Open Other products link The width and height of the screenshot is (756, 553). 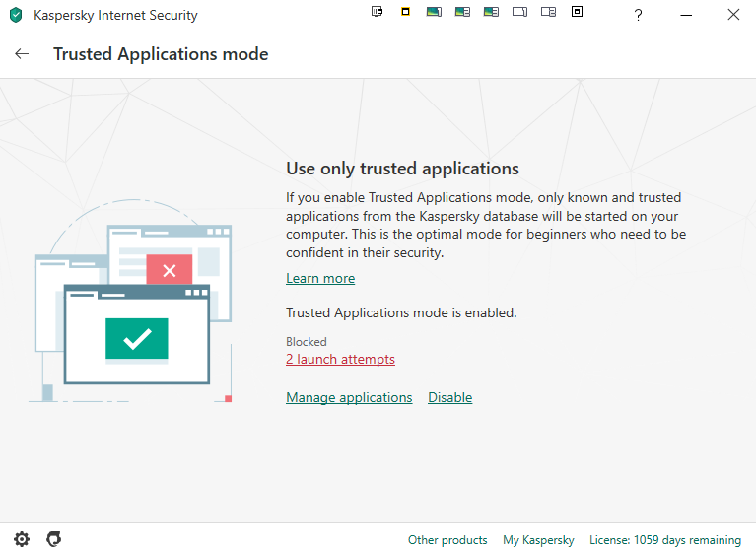click(447, 540)
